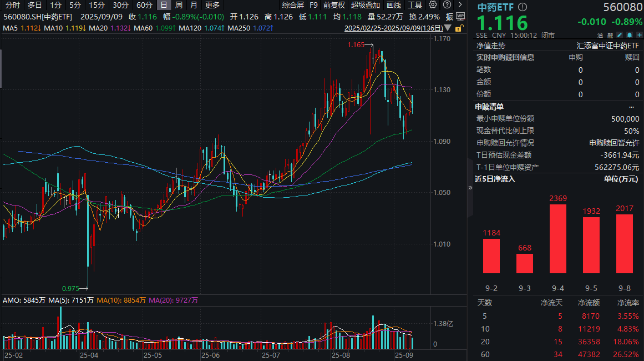Viewport: 644px width, 361px height.
Task: Click the date range link 2025/02/25-2025/09/09
Action: 393,28
